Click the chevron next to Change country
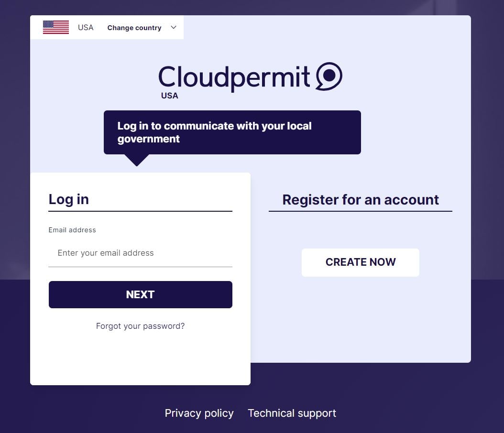This screenshot has height=433, width=504. [x=173, y=27]
